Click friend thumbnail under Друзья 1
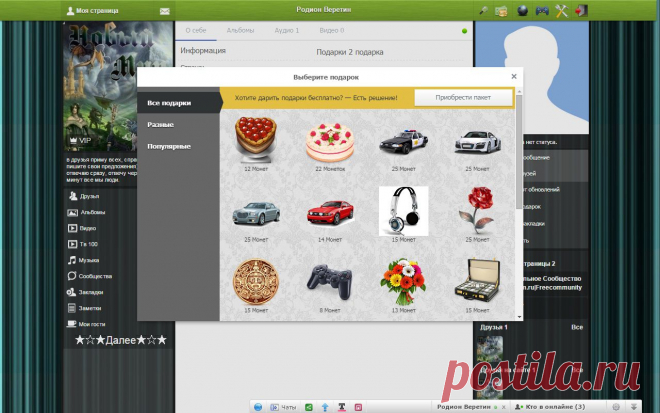 tap(490, 349)
